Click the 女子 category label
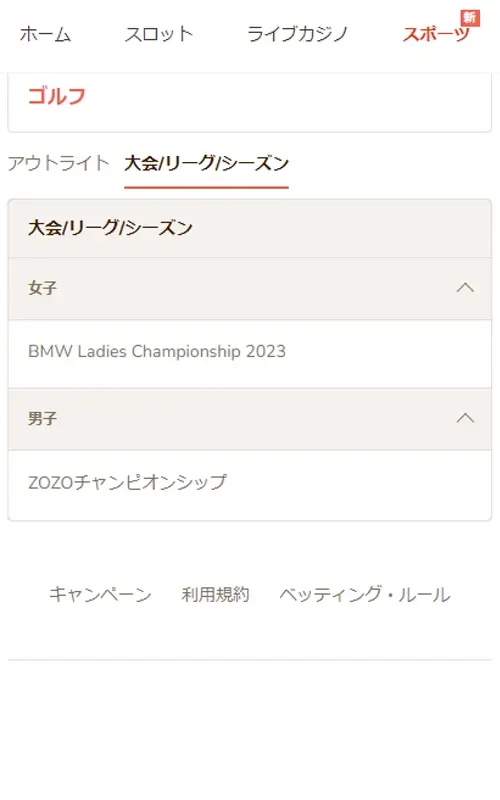The width and height of the screenshot is (500, 800). coord(43,288)
